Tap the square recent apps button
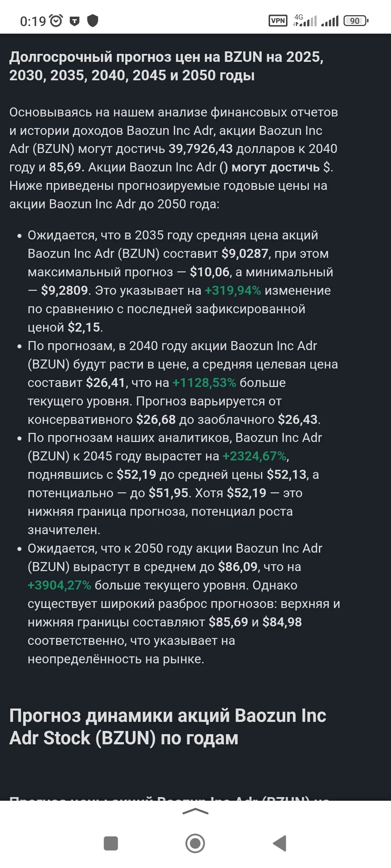Image resolution: width=391 pixels, height=868 pixels. [x=111, y=843]
